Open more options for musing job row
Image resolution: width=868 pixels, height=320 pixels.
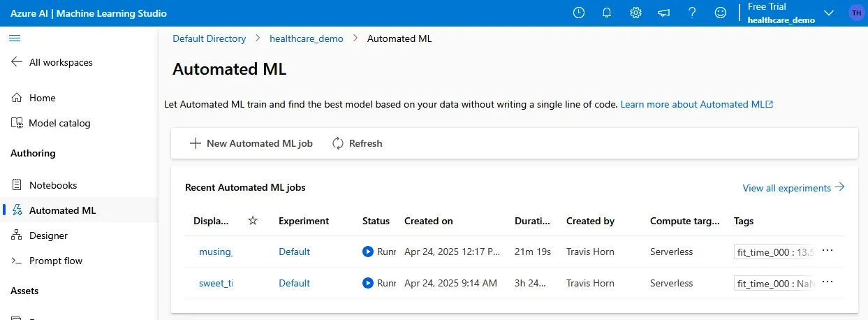click(x=827, y=251)
